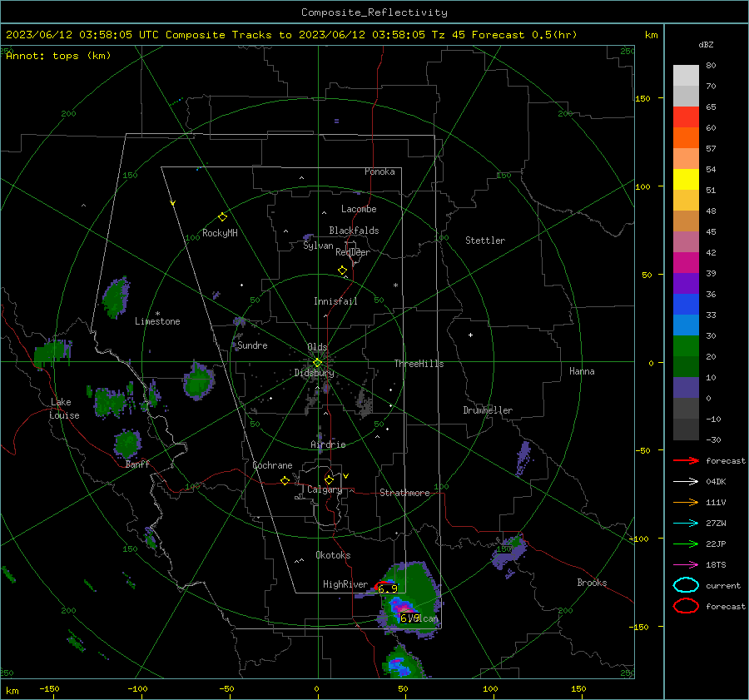Click the timestamp header '2023/06/12 03:58:05 UTC'
The height and width of the screenshot is (700, 749).
pyautogui.click(x=82, y=35)
